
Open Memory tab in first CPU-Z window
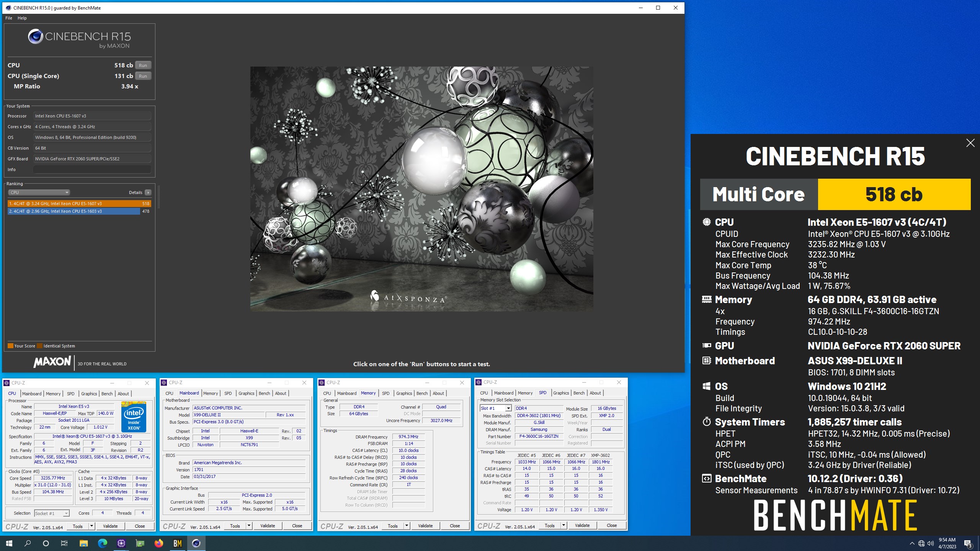tap(53, 394)
